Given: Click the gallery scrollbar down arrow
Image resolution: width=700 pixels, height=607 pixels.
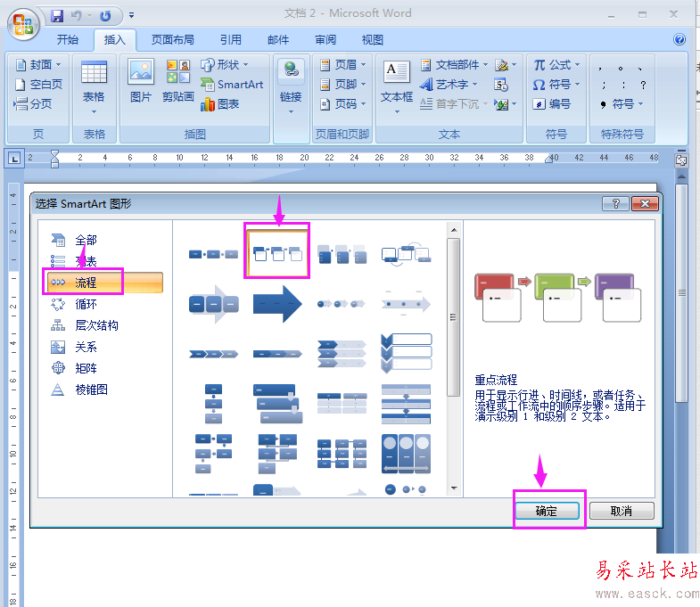Looking at the screenshot, I should pyautogui.click(x=454, y=488).
